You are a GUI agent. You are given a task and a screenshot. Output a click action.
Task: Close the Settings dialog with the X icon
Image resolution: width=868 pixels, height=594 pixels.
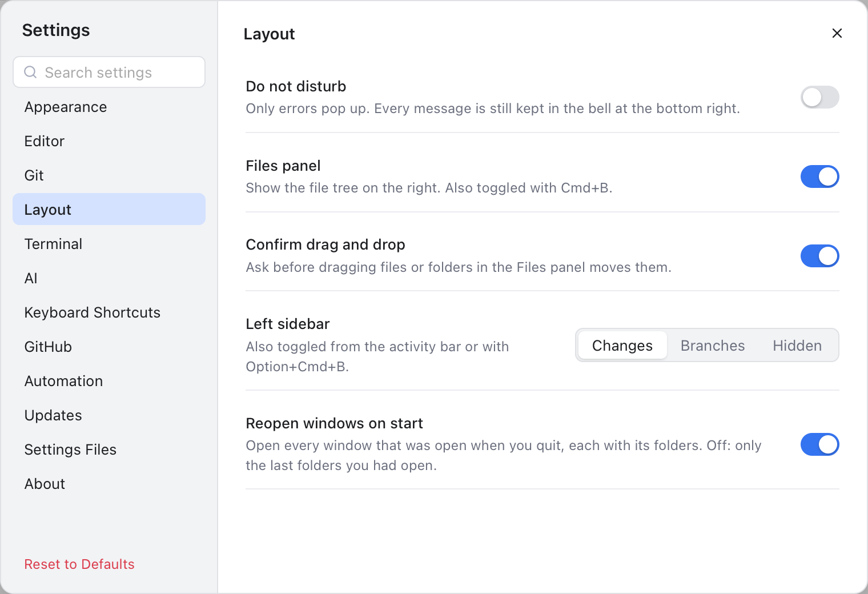tap(837, 33)
